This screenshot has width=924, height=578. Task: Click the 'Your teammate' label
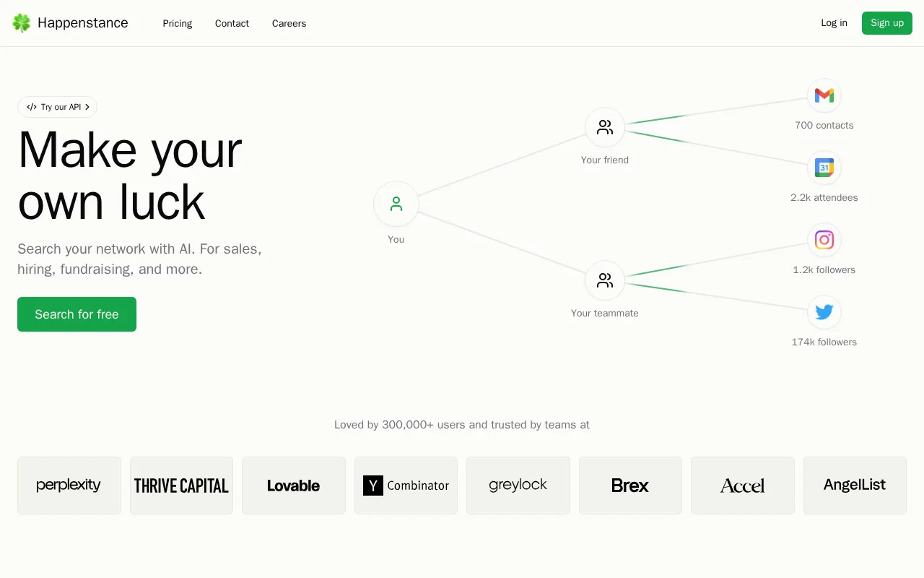point(605,314)
